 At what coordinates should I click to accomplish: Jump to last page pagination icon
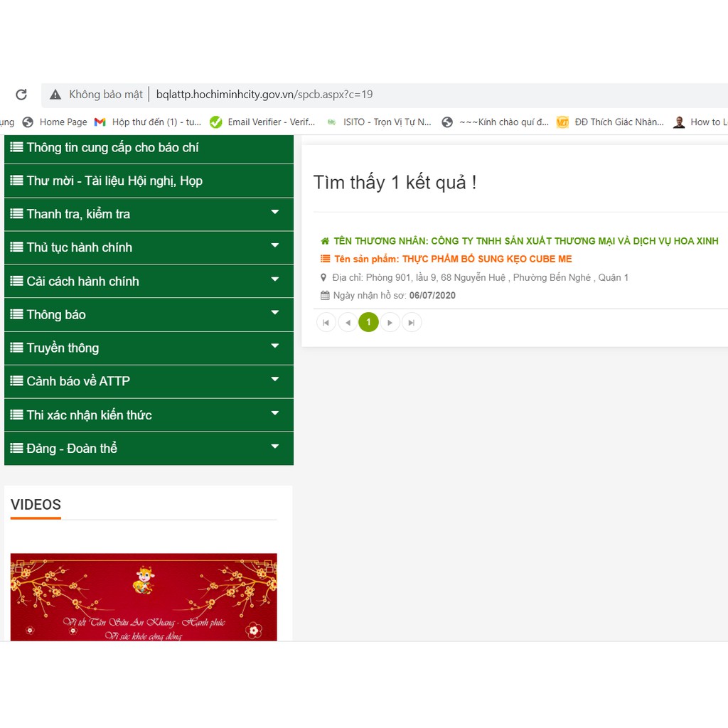412,323
